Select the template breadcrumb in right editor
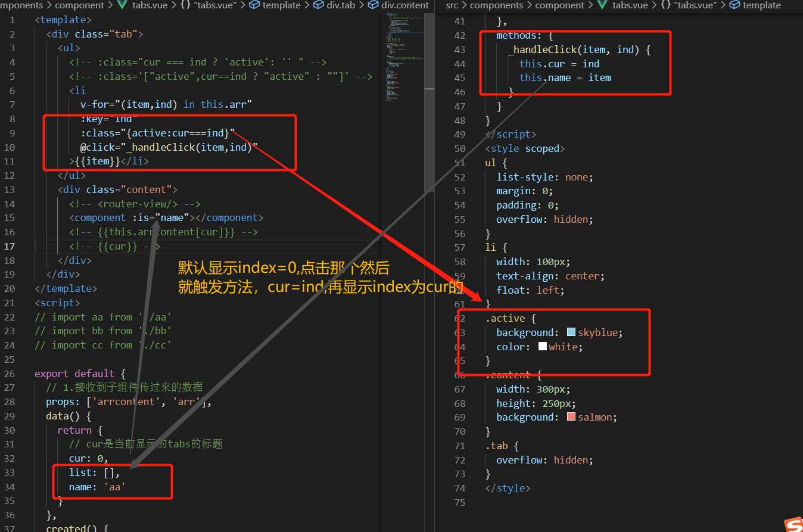This screenshot has height=532, width=803. (755, 5)
